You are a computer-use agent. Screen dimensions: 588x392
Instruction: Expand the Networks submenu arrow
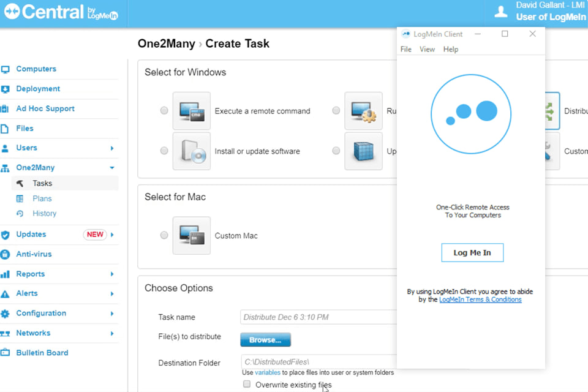pyautogui.click(x=111, y=333)
